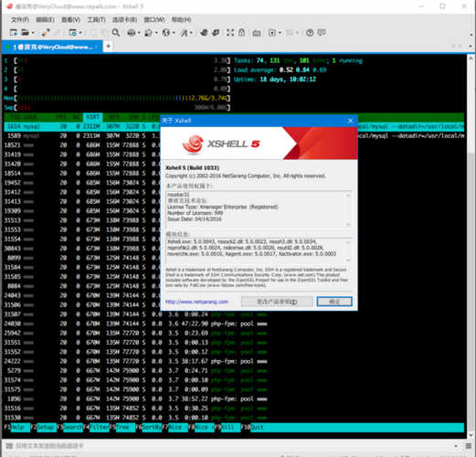Click the Find magnifier toolbar icon

click(x=115, y=33)
